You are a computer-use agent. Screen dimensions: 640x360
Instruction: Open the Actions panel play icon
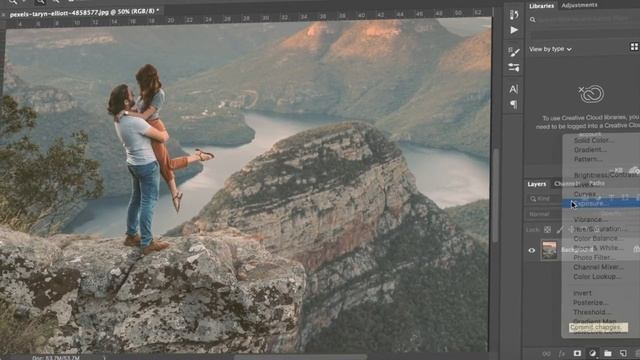pyautogui.click(x=514, y=30)
